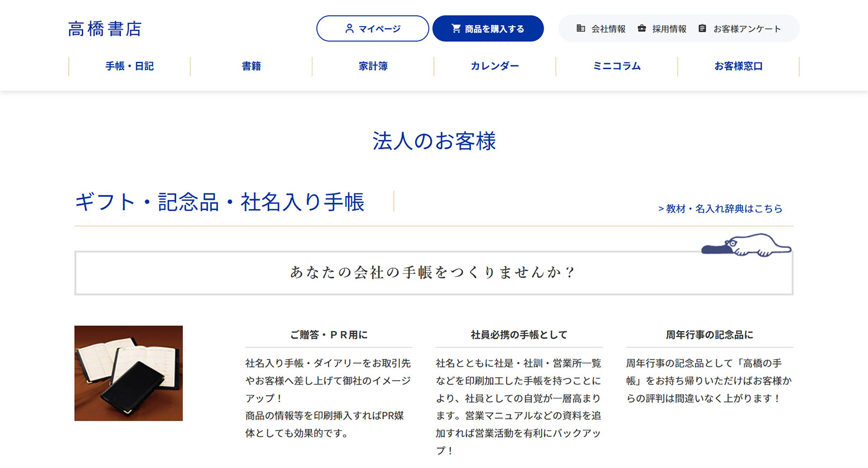Click 社員必携の手帳として heading
The image size is (868, 468).
point(519,335)
